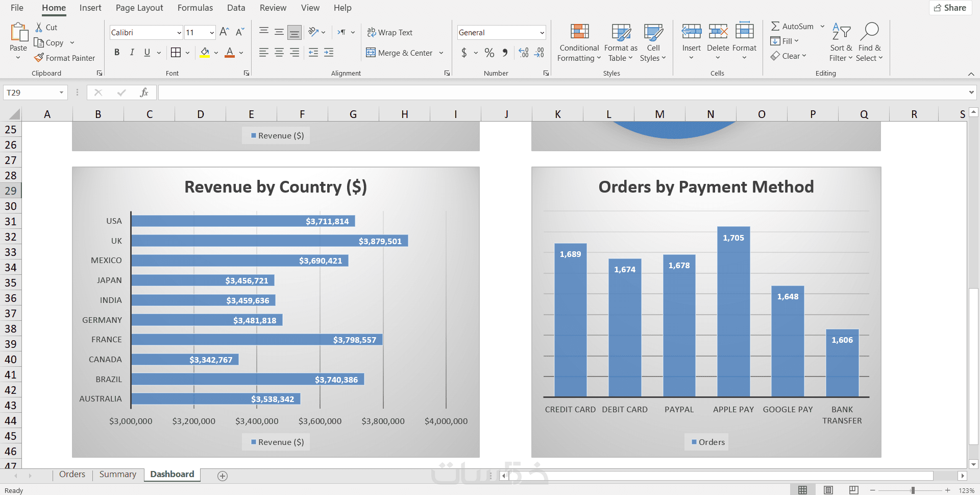Image resolution: width=980 pixels, height=495 pixels.
Task: Toggle Bold formatting
Action: click(117, 53)
